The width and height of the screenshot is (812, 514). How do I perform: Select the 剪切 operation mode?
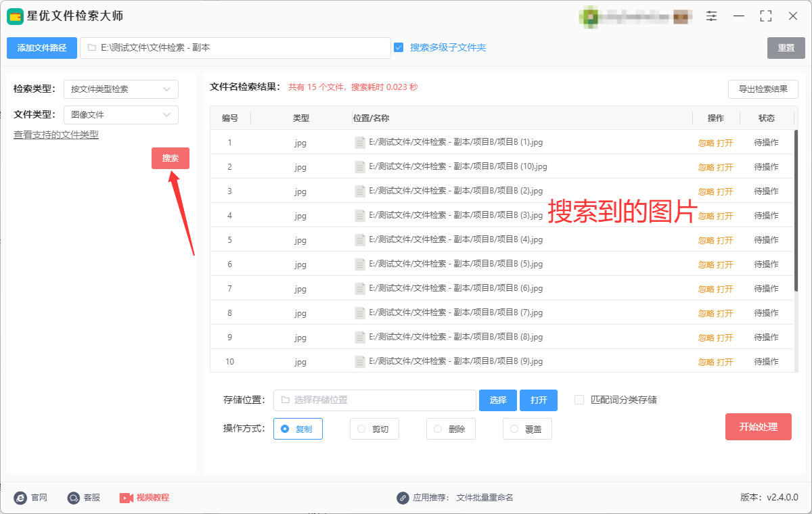point(374,429)
